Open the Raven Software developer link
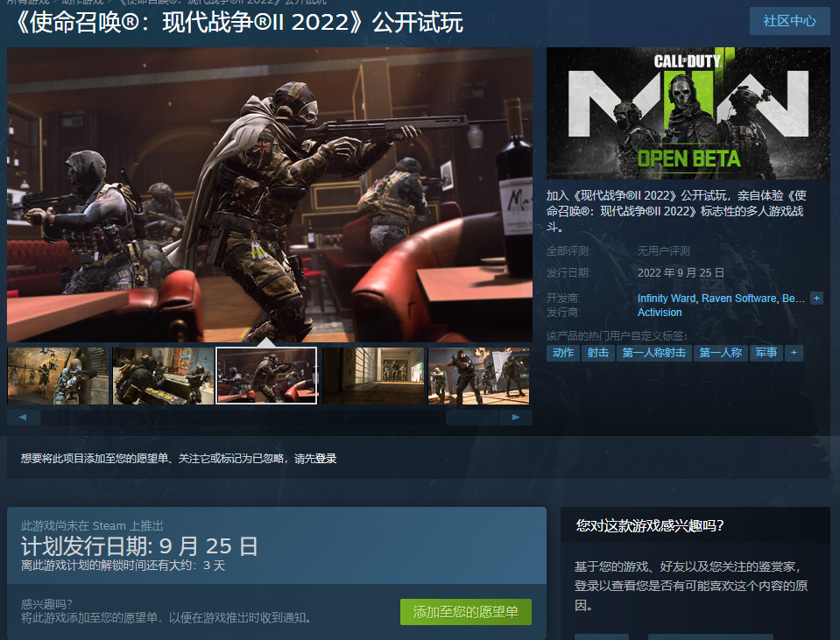840x640 pixels. pyautogui.click(x=738, y=299)
